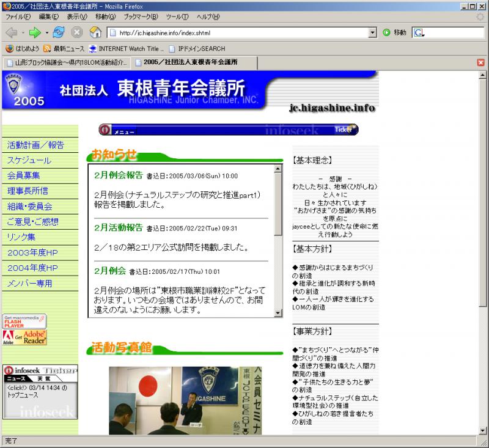The width and height of the screenshot is (489, 448).
Task: Open the Back button history dropdown arrow
Action: tap(23, 32)
